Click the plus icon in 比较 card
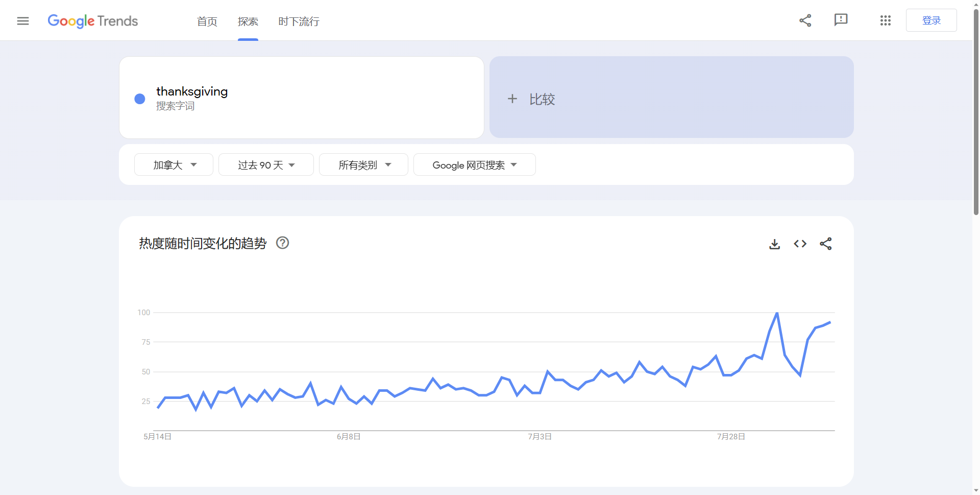This screenshot has width=980, height=495. pyautogui.click(x=512, y=99)
